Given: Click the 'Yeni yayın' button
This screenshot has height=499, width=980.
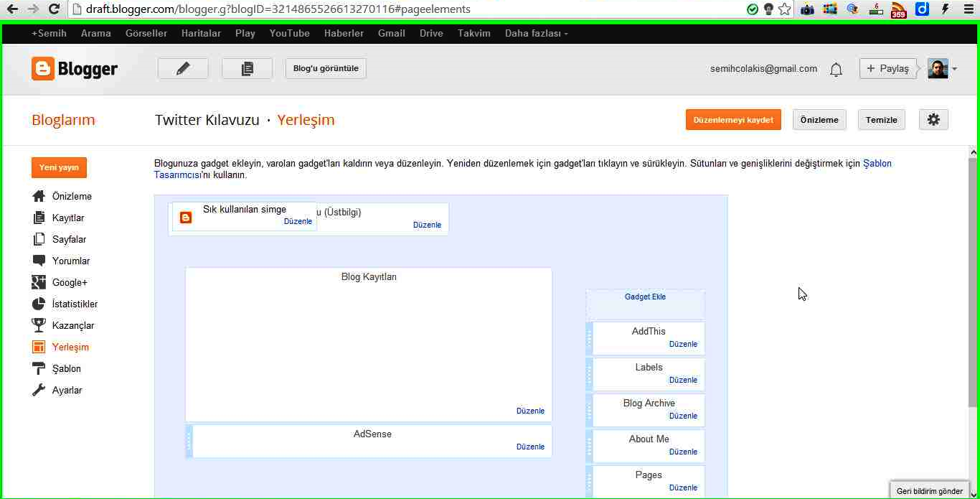Looking at the screenshot, I should (x=59, y=167).
